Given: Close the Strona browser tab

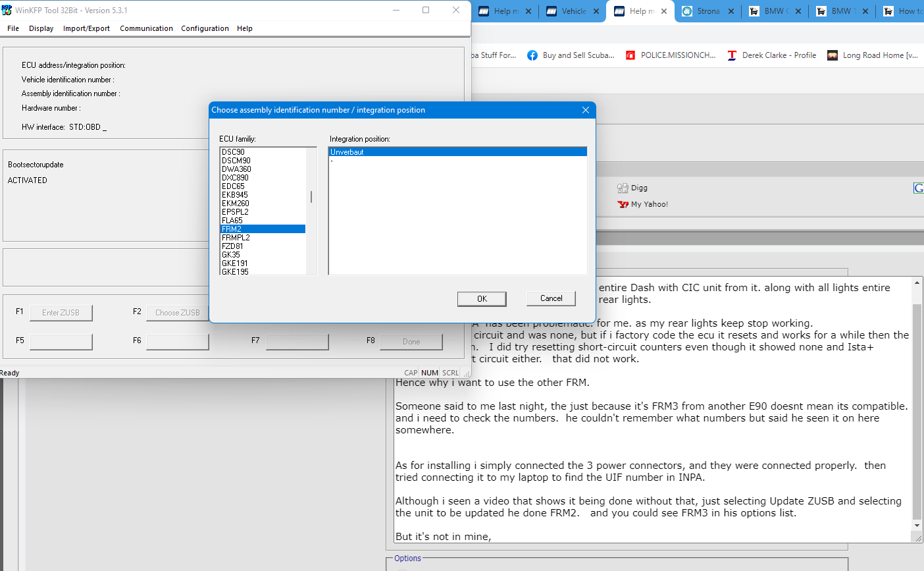Looking at the screenshot, I should click(x=731, y=11).
